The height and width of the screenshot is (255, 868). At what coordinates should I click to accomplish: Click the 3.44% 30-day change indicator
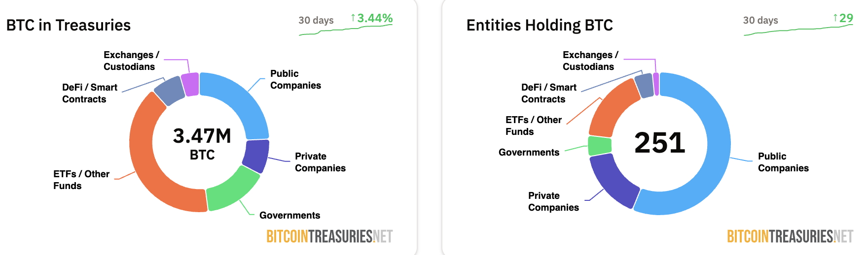click(372, 18)
